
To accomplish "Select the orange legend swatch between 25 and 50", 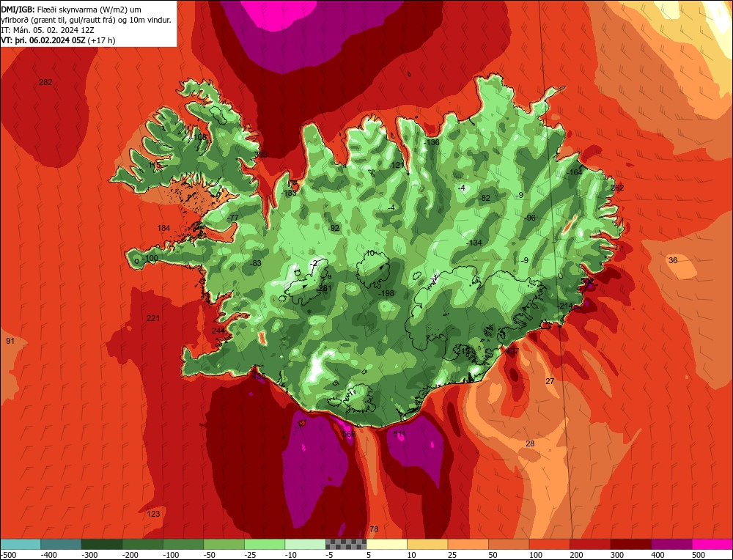I will click(x=468, y=544).
